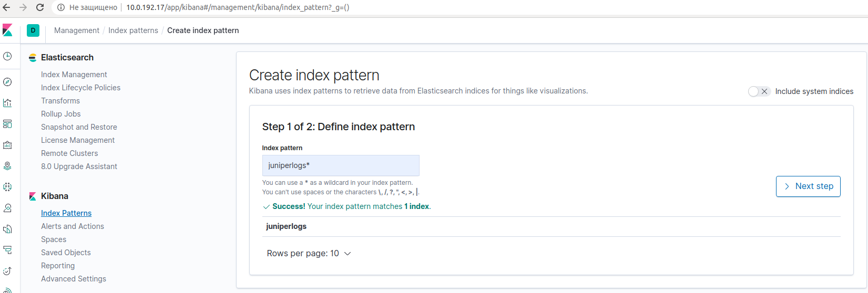
Task: Go back with the browser arrow
Action: point(6,7)
